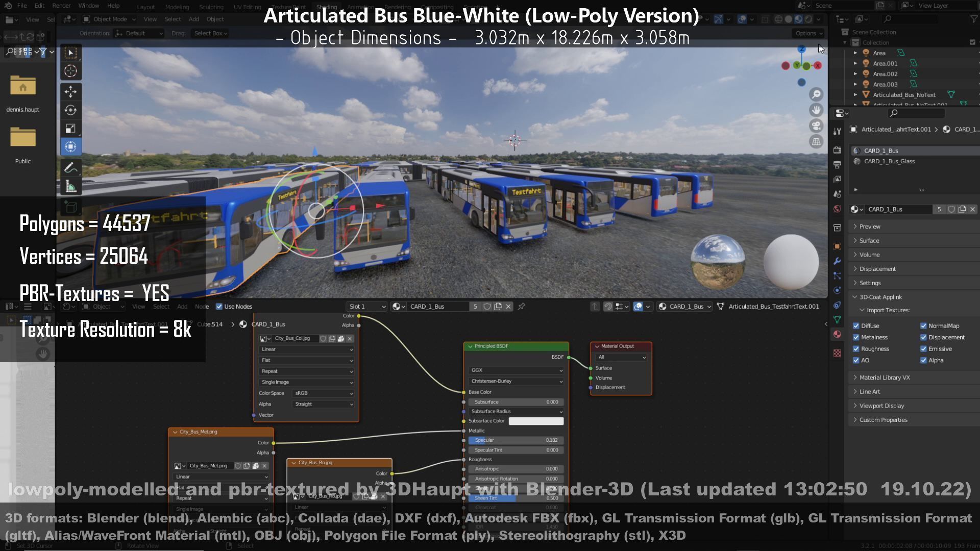This screenshot has width=980, height=551.
Task: Open the Output properties tab (printer icon)
Action: point(837,165)
